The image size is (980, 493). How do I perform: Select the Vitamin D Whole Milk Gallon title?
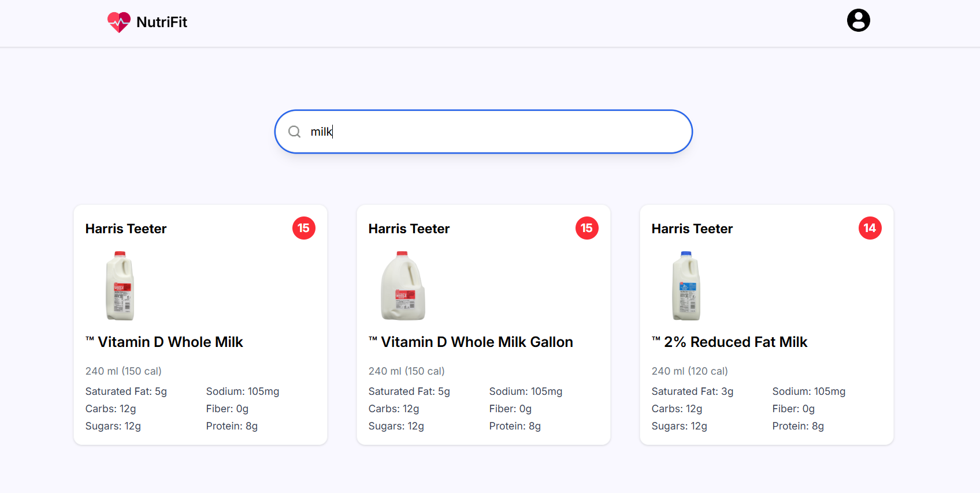[471, 342]
